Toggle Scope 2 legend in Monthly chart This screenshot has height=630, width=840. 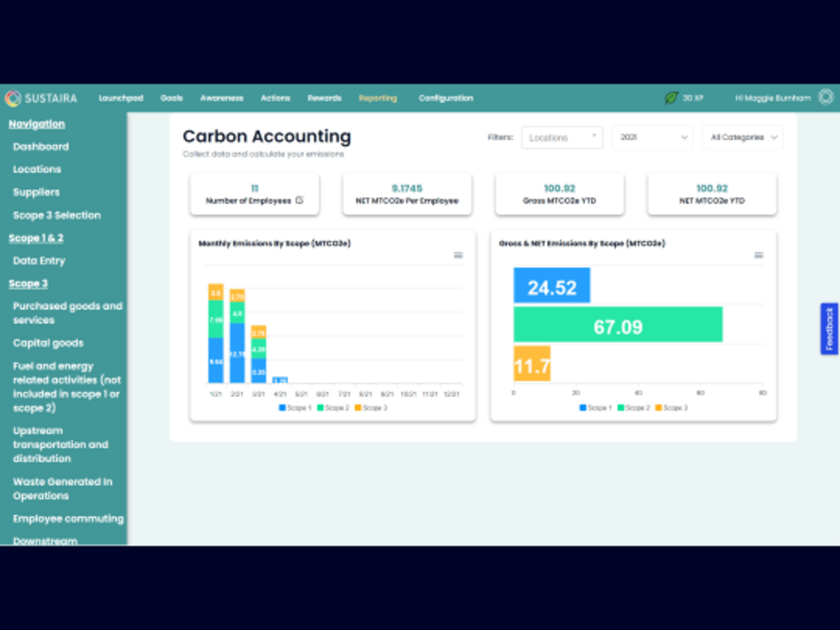click(x=333, y=407)
